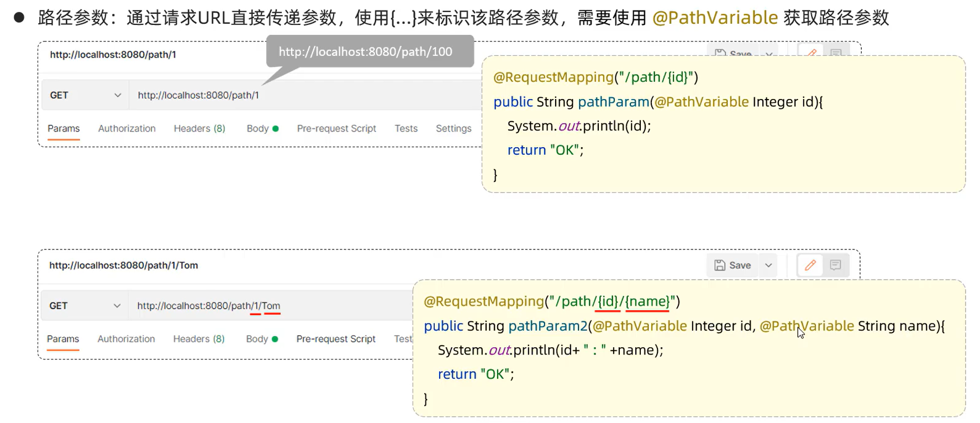Viewport: 980px width, 423px height.
Task: Expand the Save dropdown arrow in lower request
Action: [x=768, y=265]
